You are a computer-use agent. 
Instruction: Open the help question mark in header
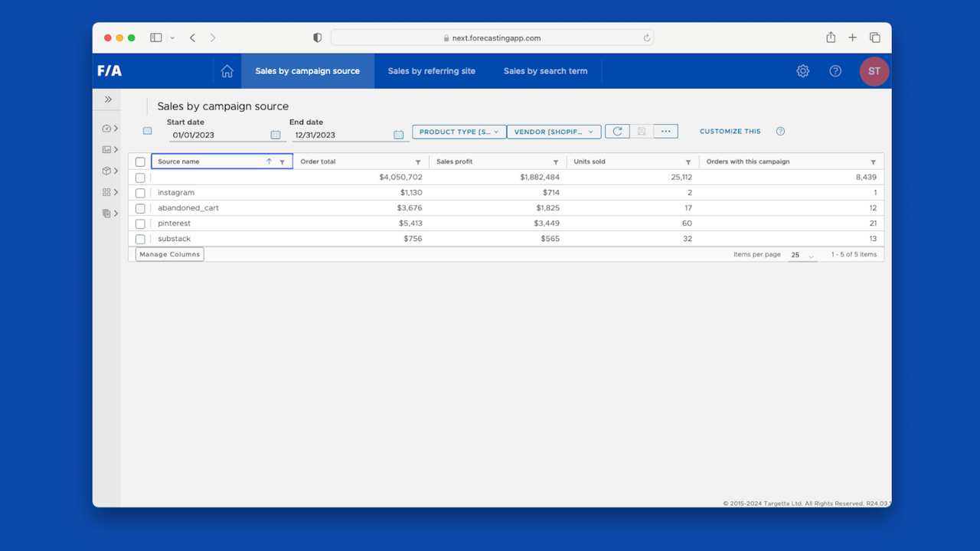[x=835, y=71]
